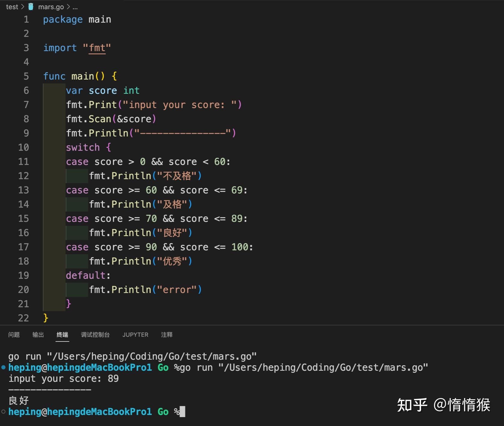Switch to the 输出 (Output) tab
This screenshot has width=504, height=426.
[x=38, y=335]
